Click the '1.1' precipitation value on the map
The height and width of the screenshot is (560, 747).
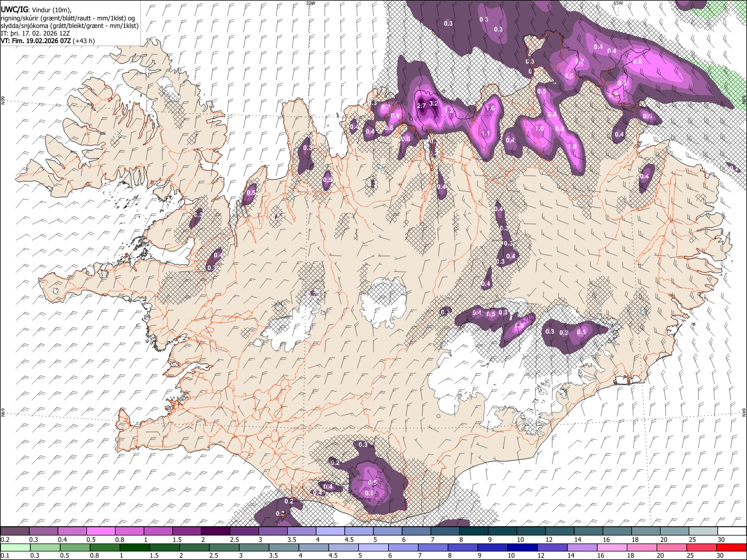coord(486,134)
